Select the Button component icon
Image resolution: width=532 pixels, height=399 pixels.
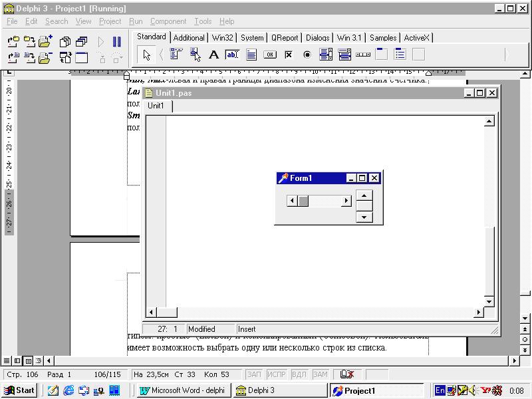pyautogui.click(x=270, y=55)
